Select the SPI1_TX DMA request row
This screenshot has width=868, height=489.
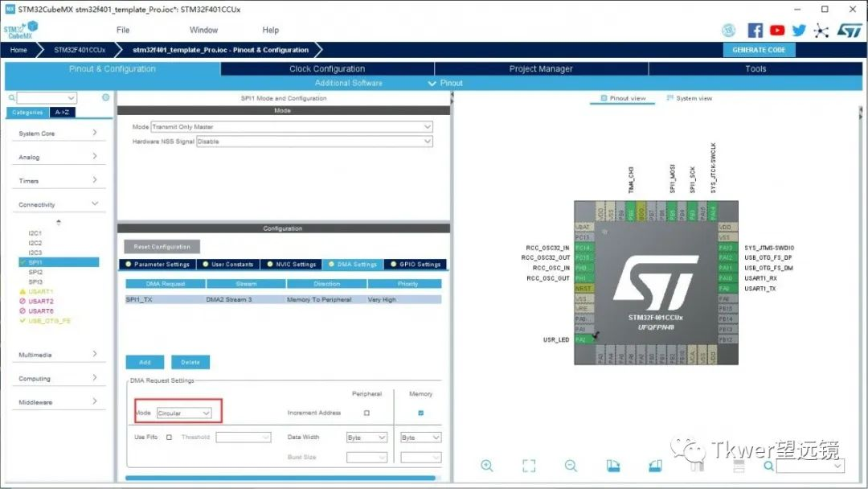click(284, 300)
